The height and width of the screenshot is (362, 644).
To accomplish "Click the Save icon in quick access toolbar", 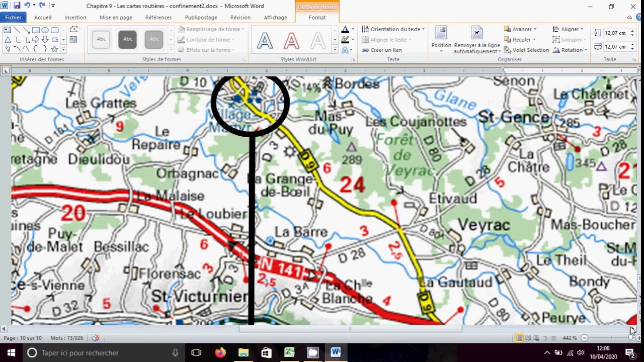I will [x=17, y=6].
